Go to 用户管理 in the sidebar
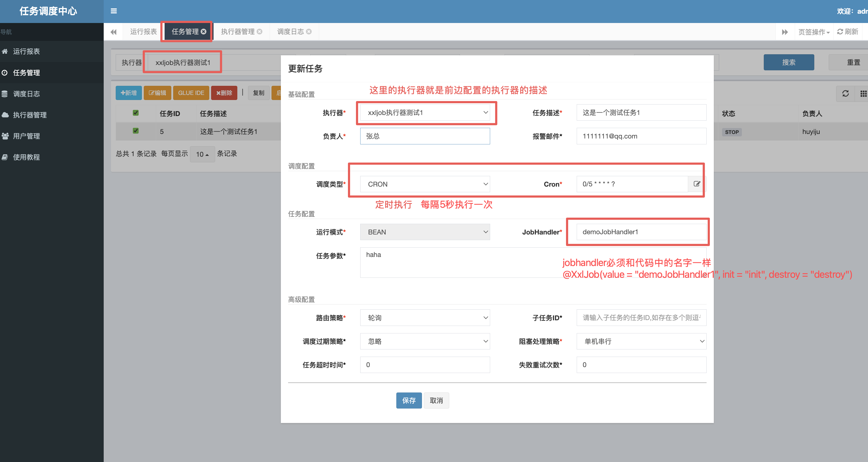The height and width of the screenshot is (462, 868). [x=26, y=136]
